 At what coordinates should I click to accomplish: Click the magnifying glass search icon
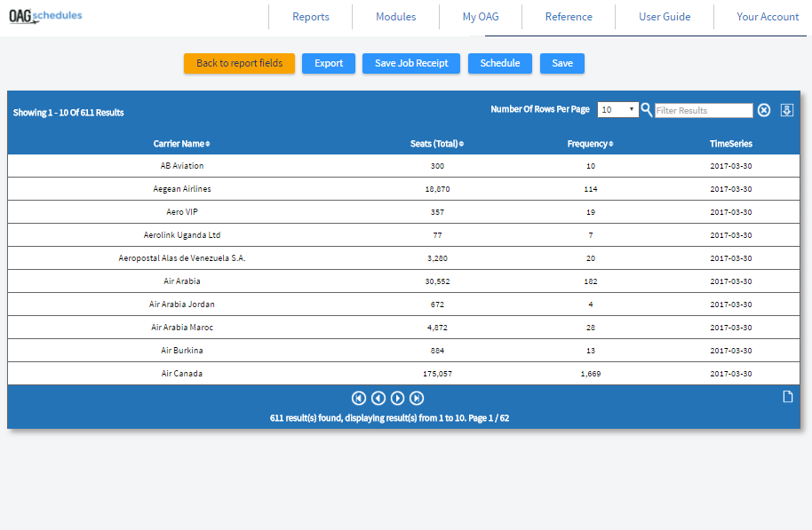click(646, 110)
